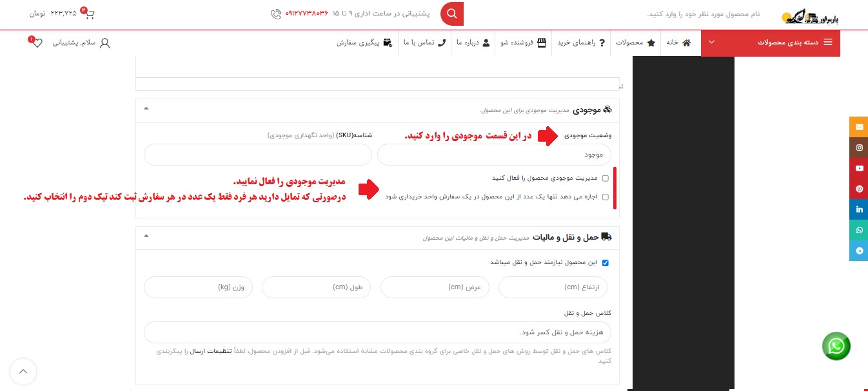The height and width of the screenshot is (391, 868).
Task: Open the red search magnifier icon
Action: click(451, 14)
